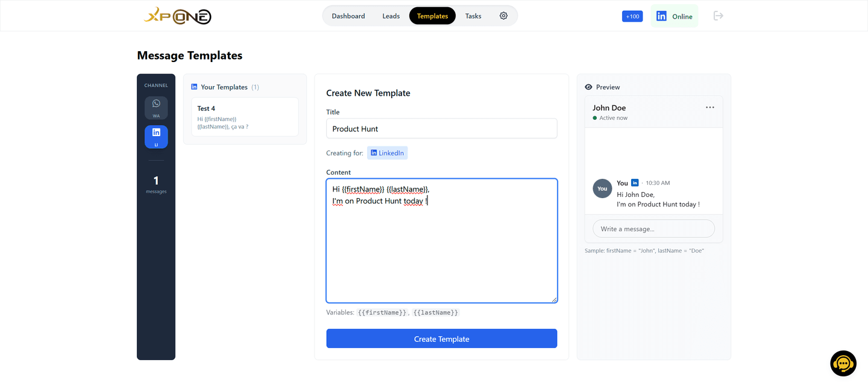The width and height of the screenshot is (868, 386).
Task: Insert the {{lastName}} variable chip
Action: click(x=436, y=313)
